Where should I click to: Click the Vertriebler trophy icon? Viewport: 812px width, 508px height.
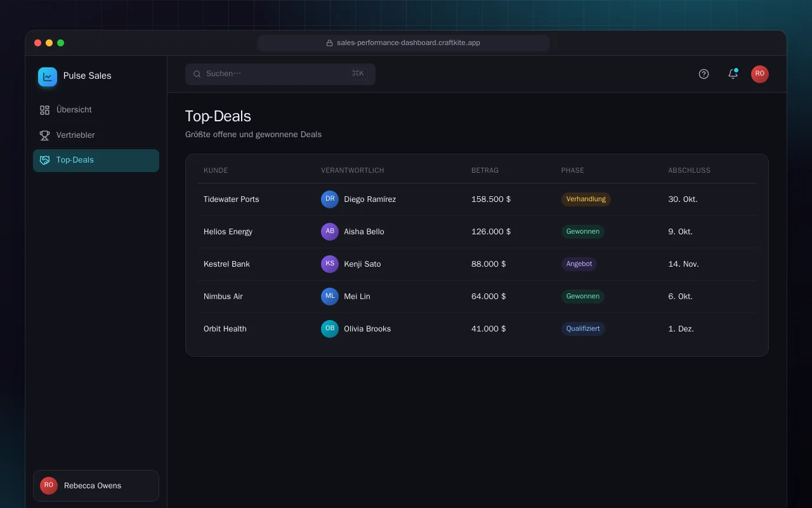coord(44,135)
